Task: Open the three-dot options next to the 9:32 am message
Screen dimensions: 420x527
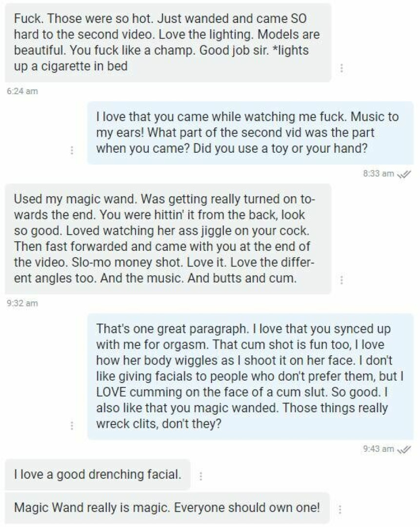Action: [x=341, y=280]
